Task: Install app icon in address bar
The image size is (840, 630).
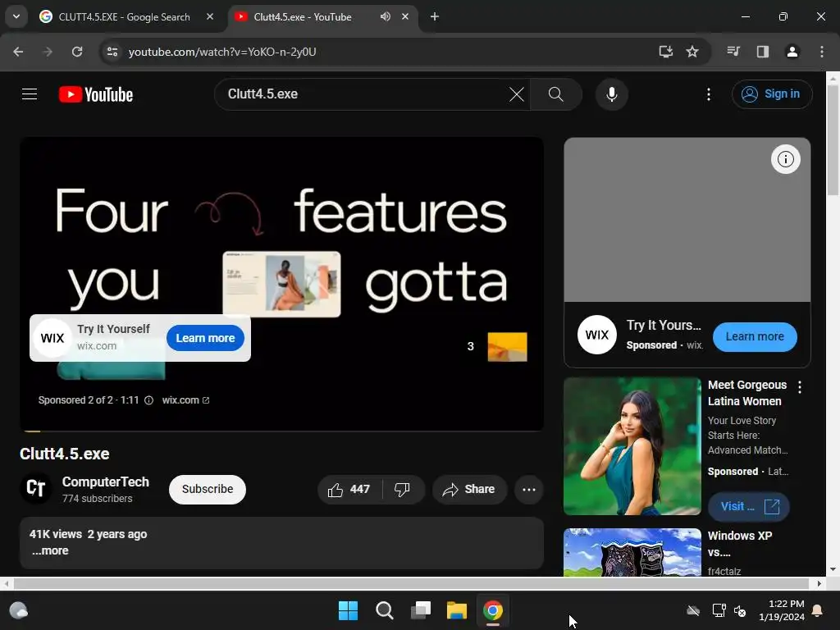Action: pos(665,52)
